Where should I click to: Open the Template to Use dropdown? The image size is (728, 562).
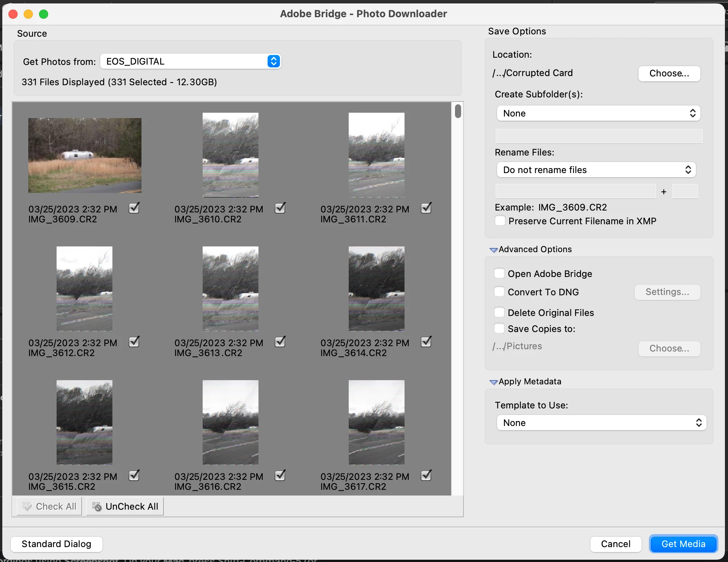[x=601, y=423]
